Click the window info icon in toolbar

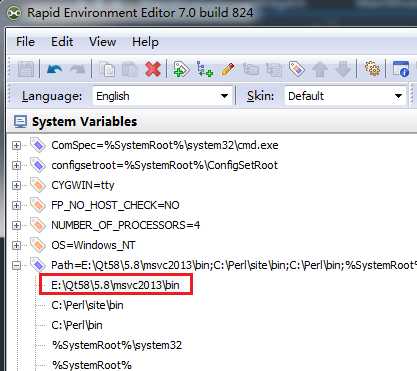(401, 69)
